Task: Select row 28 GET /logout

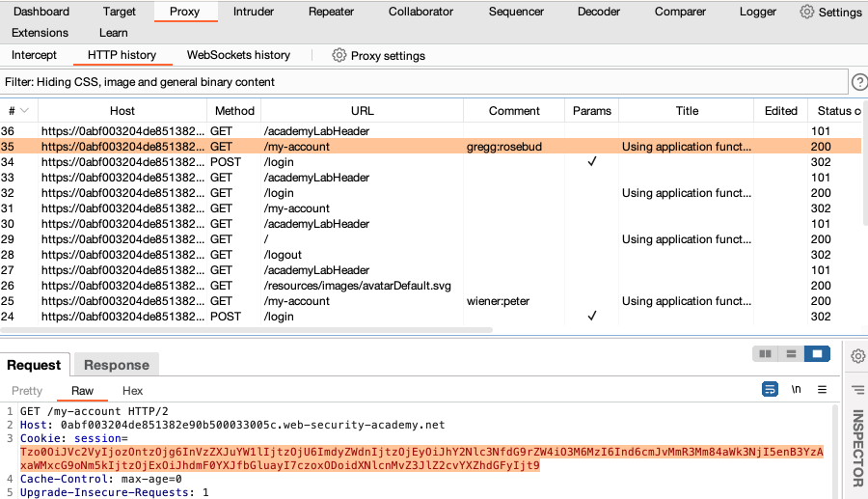Action: [x=431, y=254]
